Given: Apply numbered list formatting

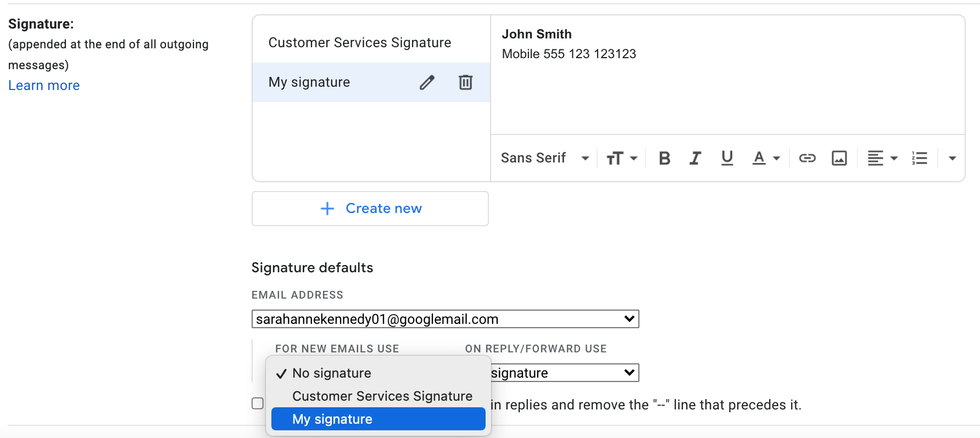Looking at the screenshot, I should click(920, 158).
